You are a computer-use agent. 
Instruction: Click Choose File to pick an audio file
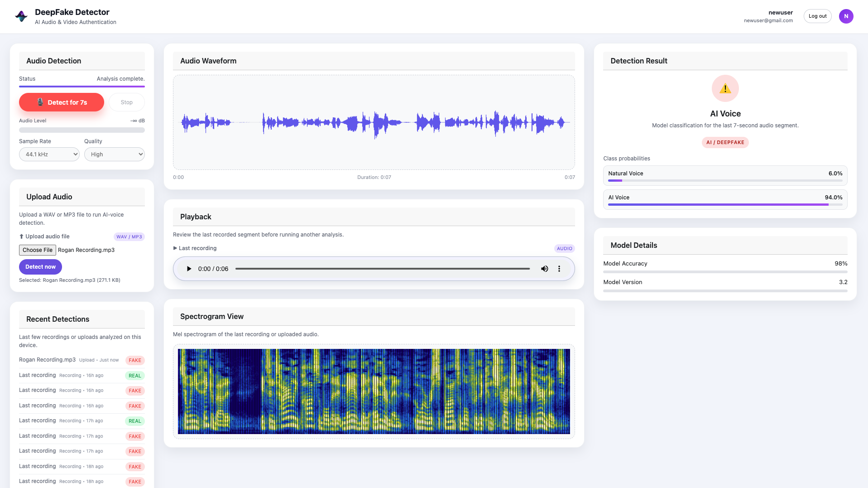pyautogui.click(x=37, y=250)
